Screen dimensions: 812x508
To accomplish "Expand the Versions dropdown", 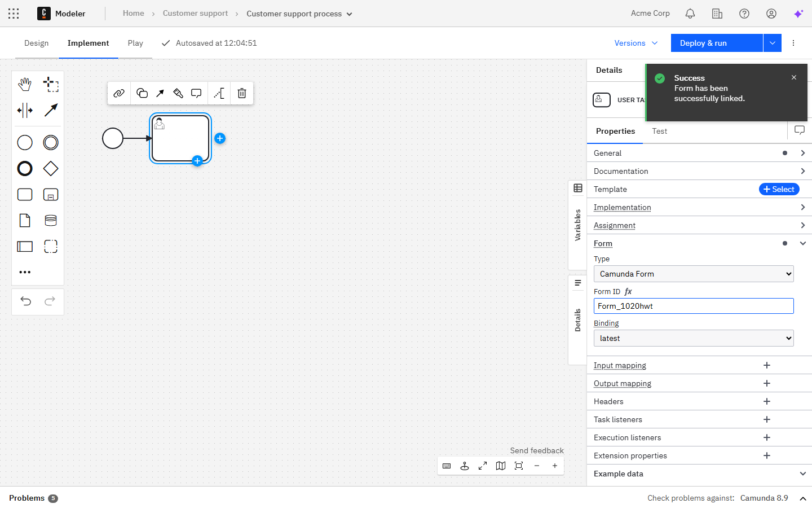I will tap(636, 43).
